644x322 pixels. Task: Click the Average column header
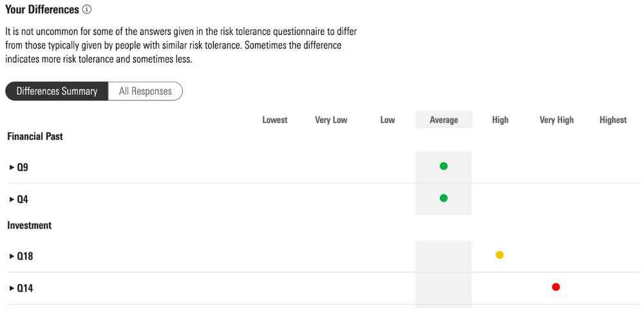pos(444,120)
